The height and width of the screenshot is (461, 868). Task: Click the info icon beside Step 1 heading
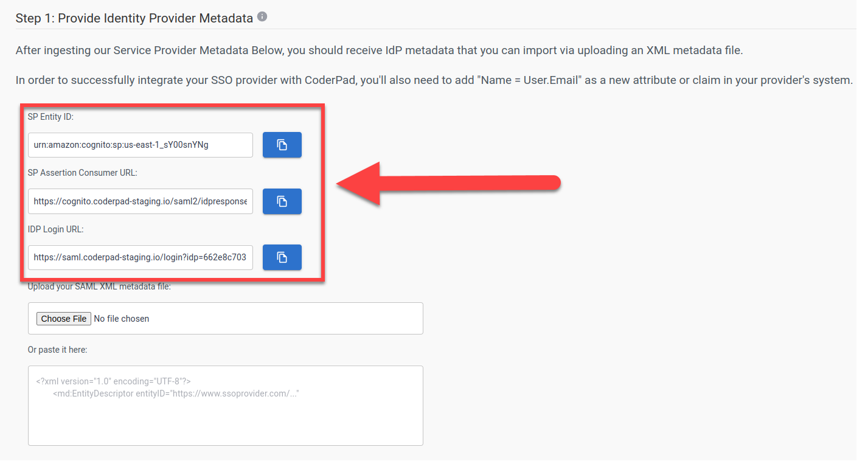(x=262, y=17)
